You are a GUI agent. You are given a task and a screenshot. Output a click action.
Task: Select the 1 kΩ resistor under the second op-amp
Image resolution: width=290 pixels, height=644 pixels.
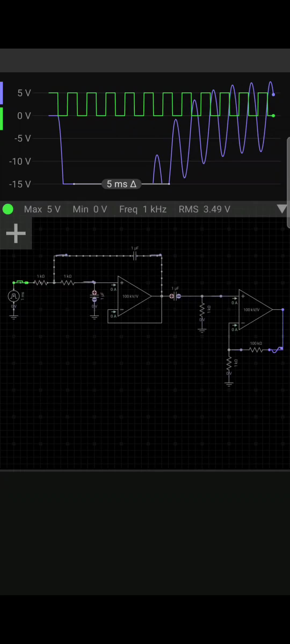click(229, 363)
